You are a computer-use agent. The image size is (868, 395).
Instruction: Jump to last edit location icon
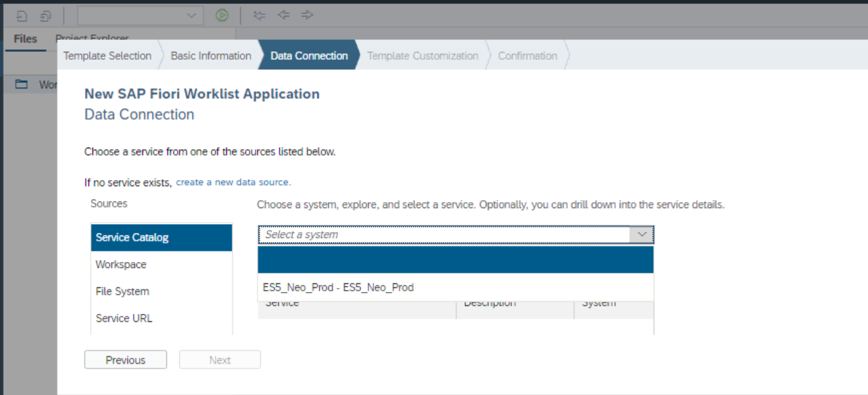click(260, 15)
